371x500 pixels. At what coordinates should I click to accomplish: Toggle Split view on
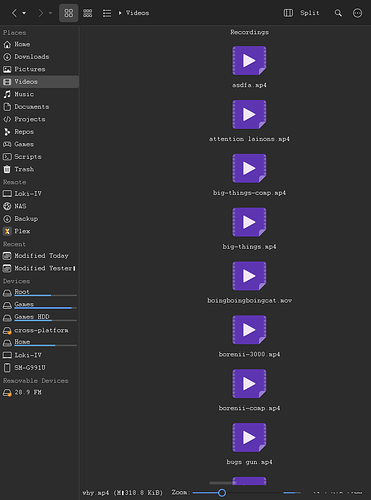point(302,13)
